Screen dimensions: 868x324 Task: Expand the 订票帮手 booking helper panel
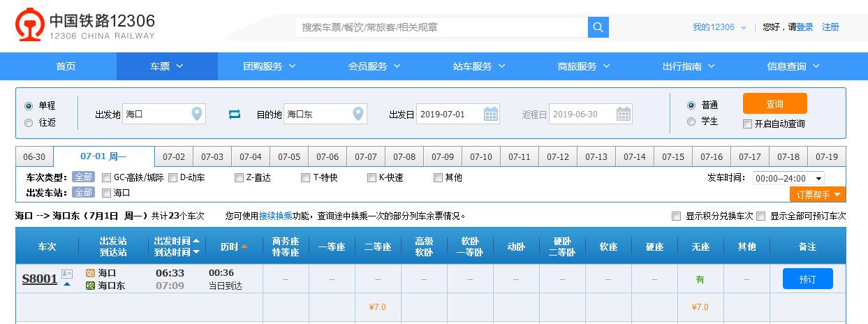point(818,194)
